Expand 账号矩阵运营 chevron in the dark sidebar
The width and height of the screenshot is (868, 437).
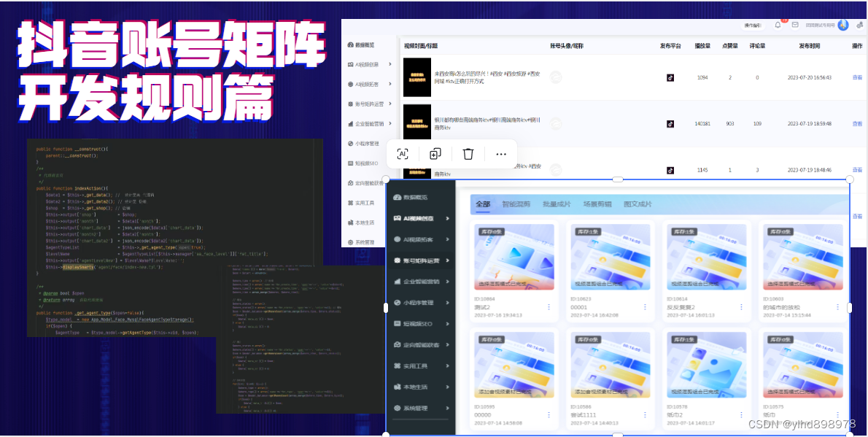click(x=446, y=260)
